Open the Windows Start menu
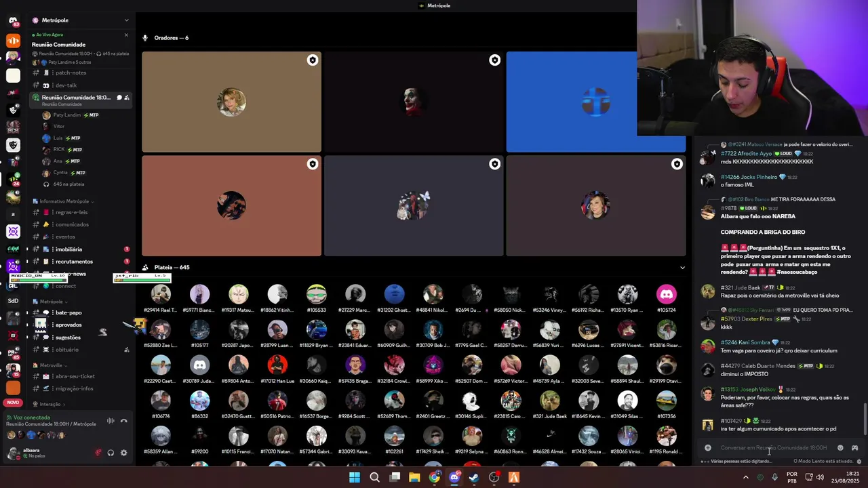 coord(355,477)
